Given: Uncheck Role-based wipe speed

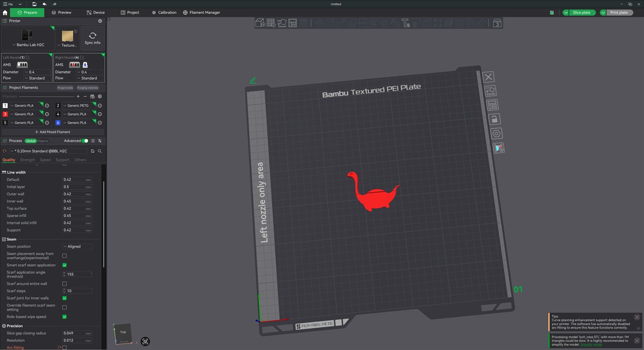Looking at the screenshot, I should [x=64, y=317].
